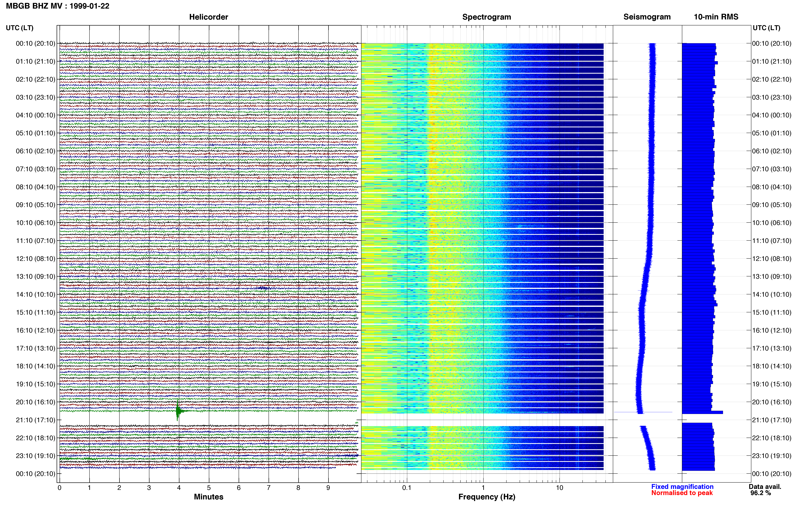812x508 pixels.
Task: Click the left 00:10 (20:10) top label
Action: pos(35,43)
